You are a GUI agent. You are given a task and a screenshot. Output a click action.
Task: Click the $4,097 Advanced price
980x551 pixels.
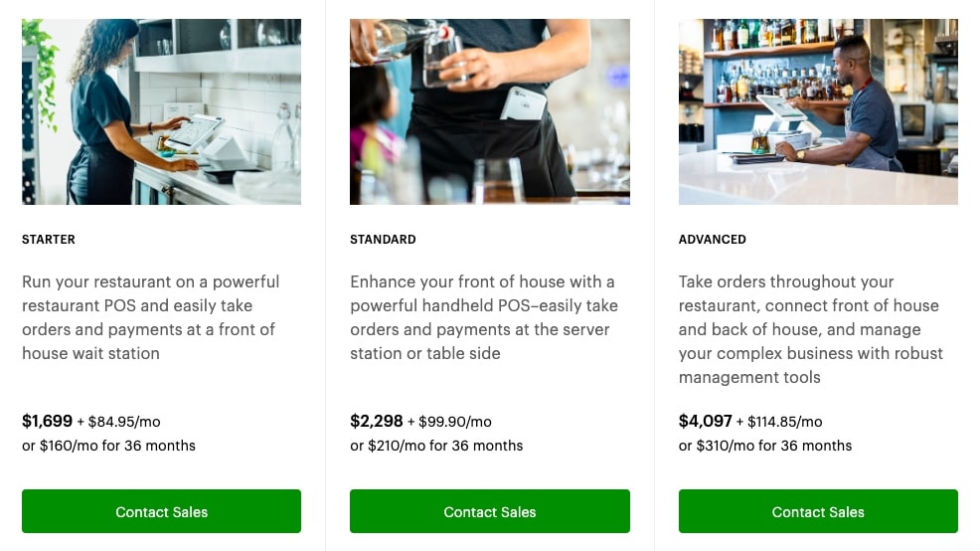pos(705,421)
